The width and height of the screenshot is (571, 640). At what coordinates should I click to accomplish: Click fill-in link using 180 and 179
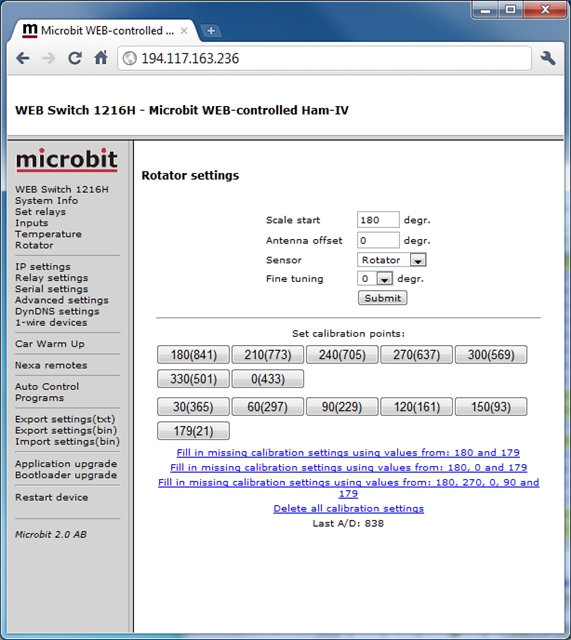348,453
